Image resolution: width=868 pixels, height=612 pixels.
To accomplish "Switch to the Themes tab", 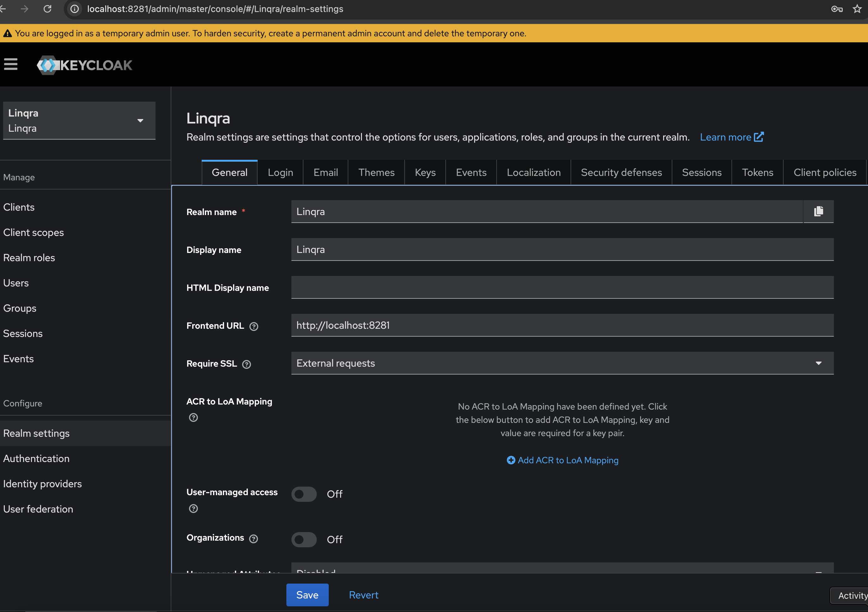I will click(376, 172).
